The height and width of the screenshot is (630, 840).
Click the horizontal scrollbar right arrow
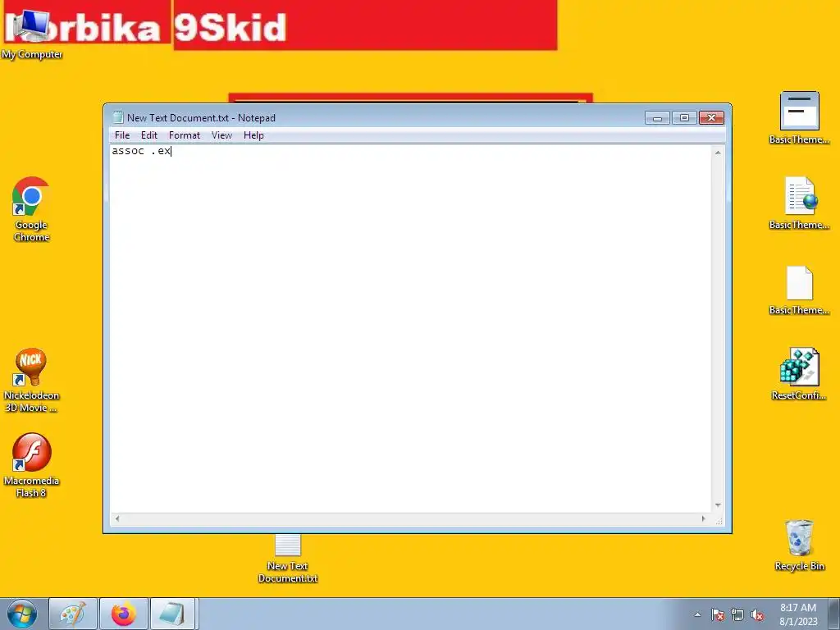point(703,518)
